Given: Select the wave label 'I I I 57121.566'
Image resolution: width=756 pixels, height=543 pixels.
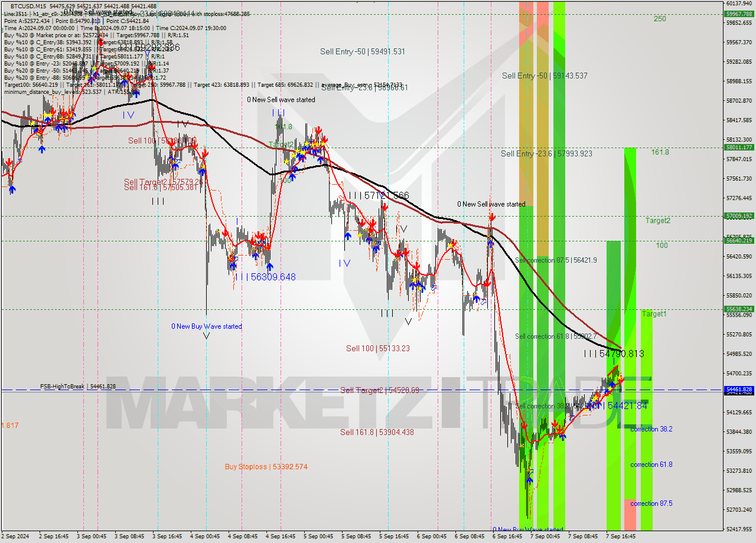Looking at the screenshot, I should pyautogui.click(x=379, y=195).
